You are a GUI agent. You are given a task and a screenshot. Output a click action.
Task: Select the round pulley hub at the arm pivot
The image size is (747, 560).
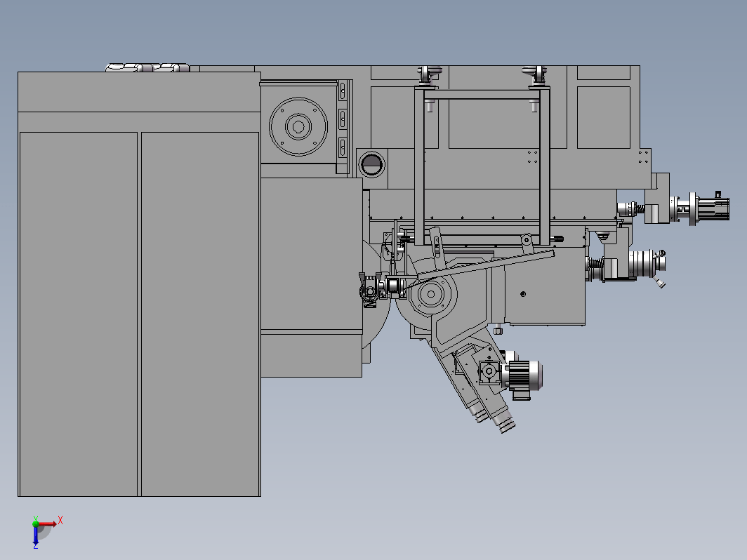(x=430, y=294)
